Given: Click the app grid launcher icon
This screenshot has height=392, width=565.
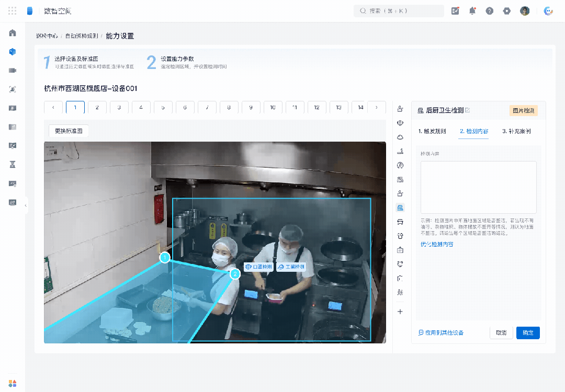Looking at the screenshot, I should 12,11.
